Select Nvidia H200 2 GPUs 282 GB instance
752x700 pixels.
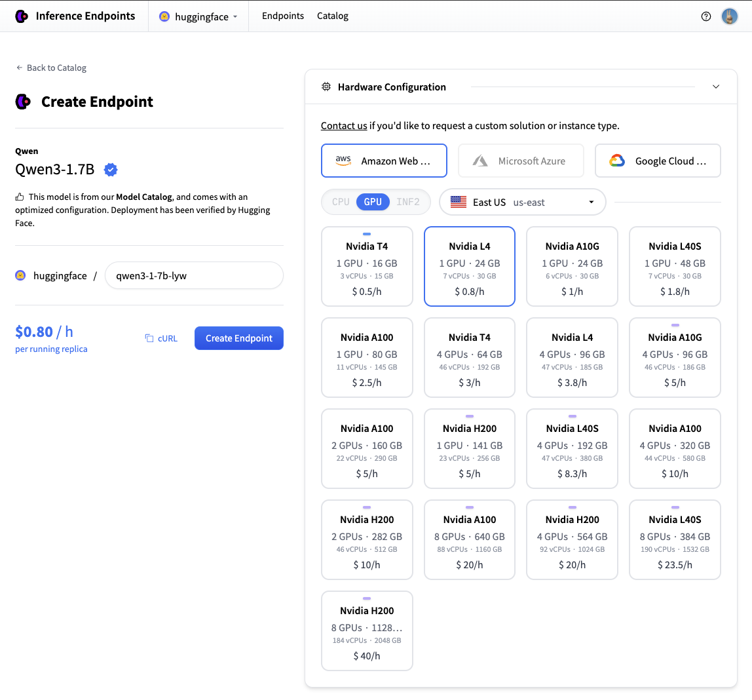[x=367, y=540]
